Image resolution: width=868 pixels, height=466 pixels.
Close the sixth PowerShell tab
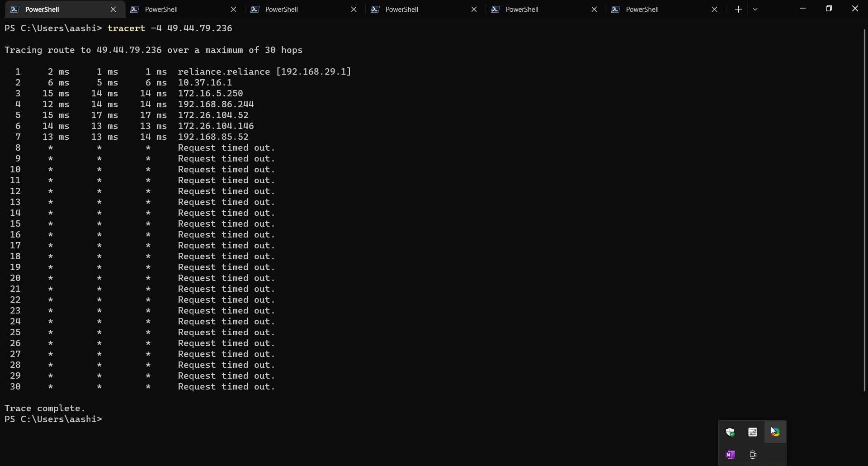click(x=714, y=9)
